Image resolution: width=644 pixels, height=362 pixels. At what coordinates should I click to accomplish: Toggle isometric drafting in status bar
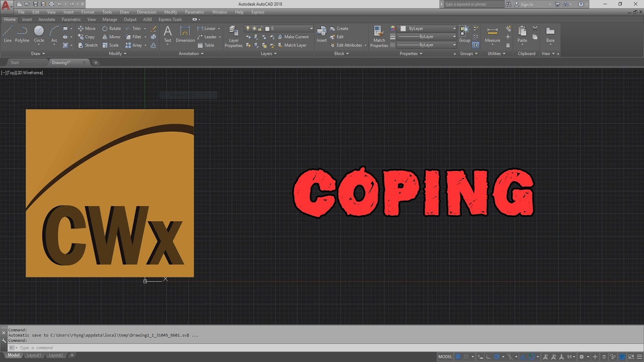coord(510,356)
